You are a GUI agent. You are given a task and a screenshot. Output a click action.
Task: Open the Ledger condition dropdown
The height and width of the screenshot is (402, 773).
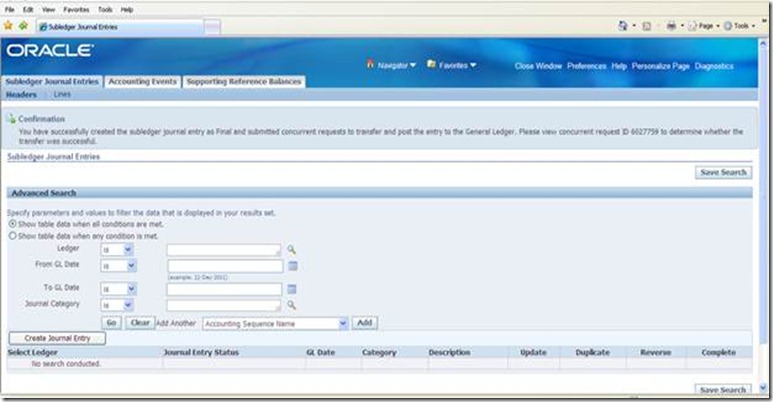[117, 250]
